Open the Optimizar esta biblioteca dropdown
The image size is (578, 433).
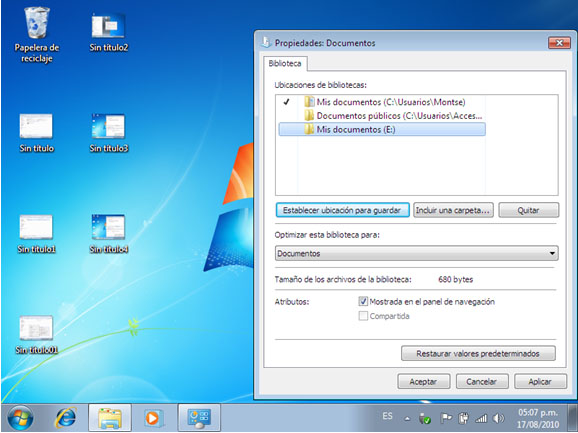click(417, 254)
